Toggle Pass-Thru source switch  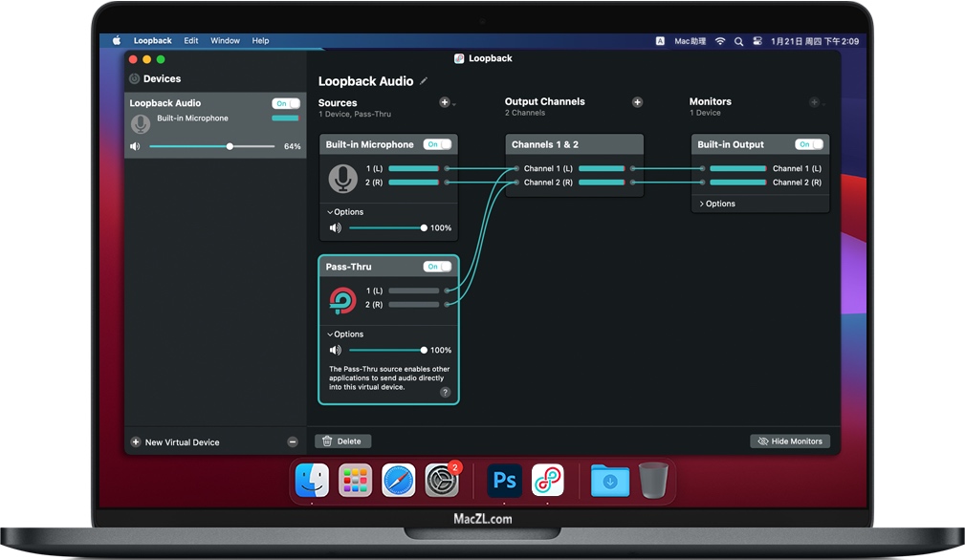[x=438, y=267]
